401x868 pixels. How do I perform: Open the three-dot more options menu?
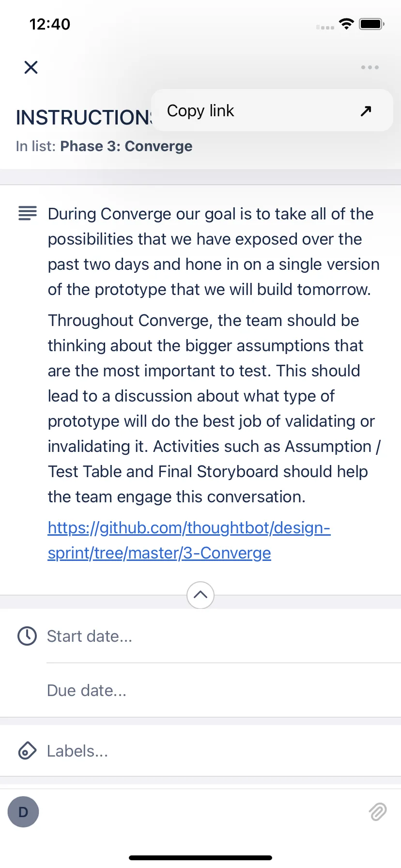370,67
